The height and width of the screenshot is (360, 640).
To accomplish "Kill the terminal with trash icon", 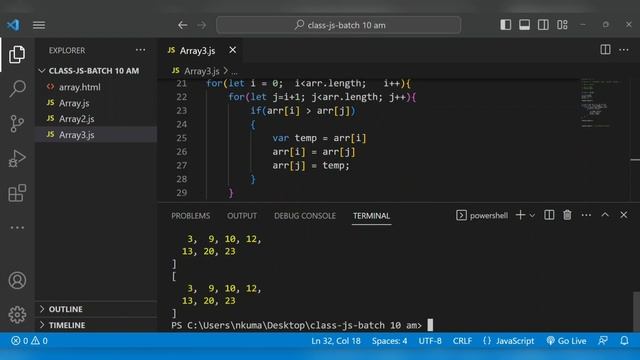I will click(567, 215).
